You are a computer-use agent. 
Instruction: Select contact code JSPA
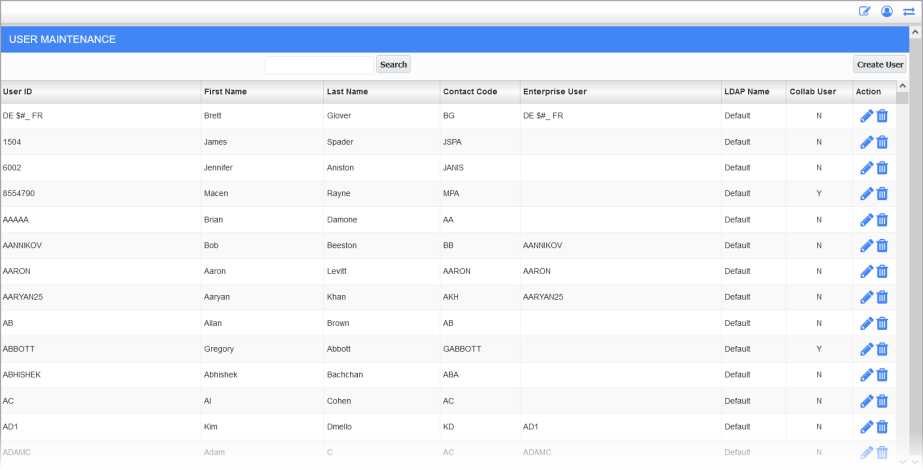coord(453,142)
